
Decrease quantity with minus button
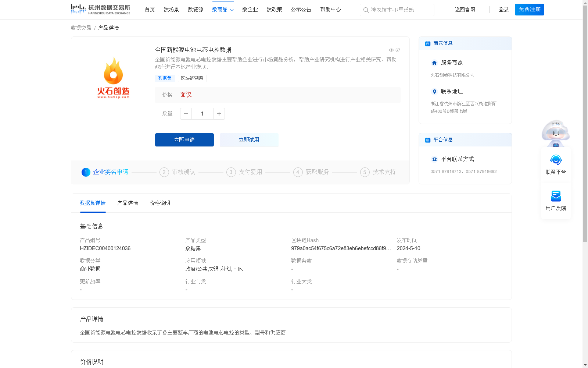186,114
